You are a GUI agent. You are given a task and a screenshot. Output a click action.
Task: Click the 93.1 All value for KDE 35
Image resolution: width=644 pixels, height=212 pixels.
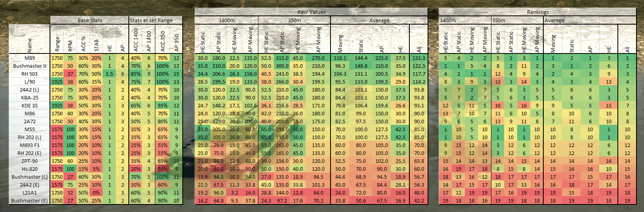coord(419,105)
